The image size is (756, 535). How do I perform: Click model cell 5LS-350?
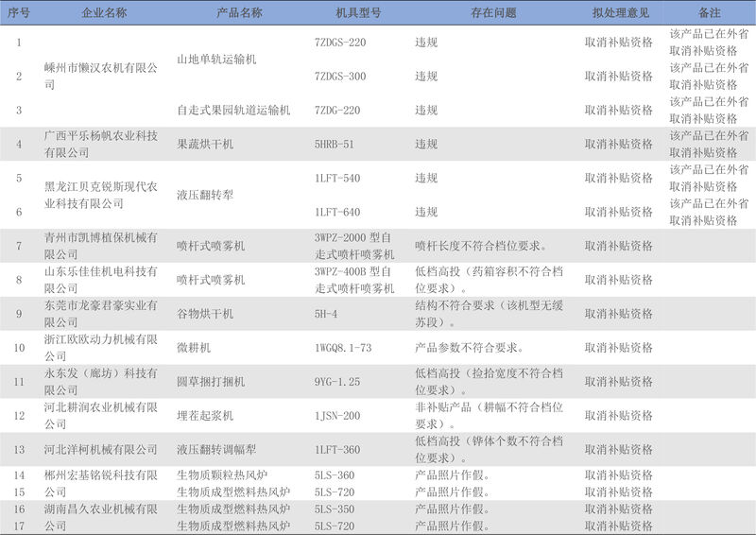(335, 509)
